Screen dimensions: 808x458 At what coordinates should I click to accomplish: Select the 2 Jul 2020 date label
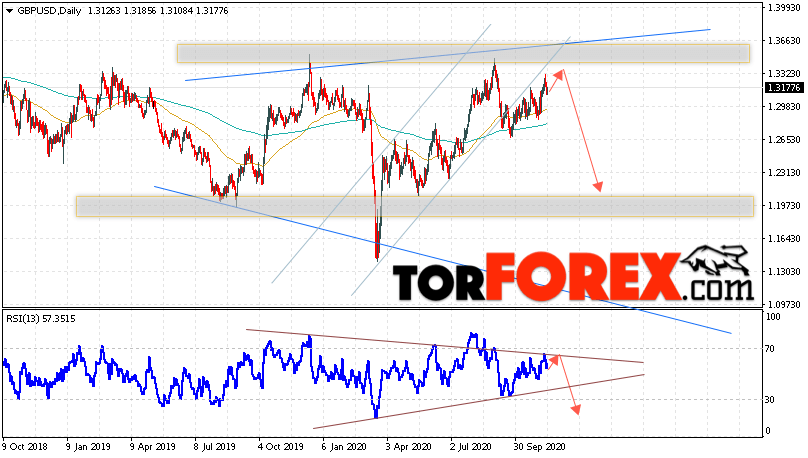[472, 447]
